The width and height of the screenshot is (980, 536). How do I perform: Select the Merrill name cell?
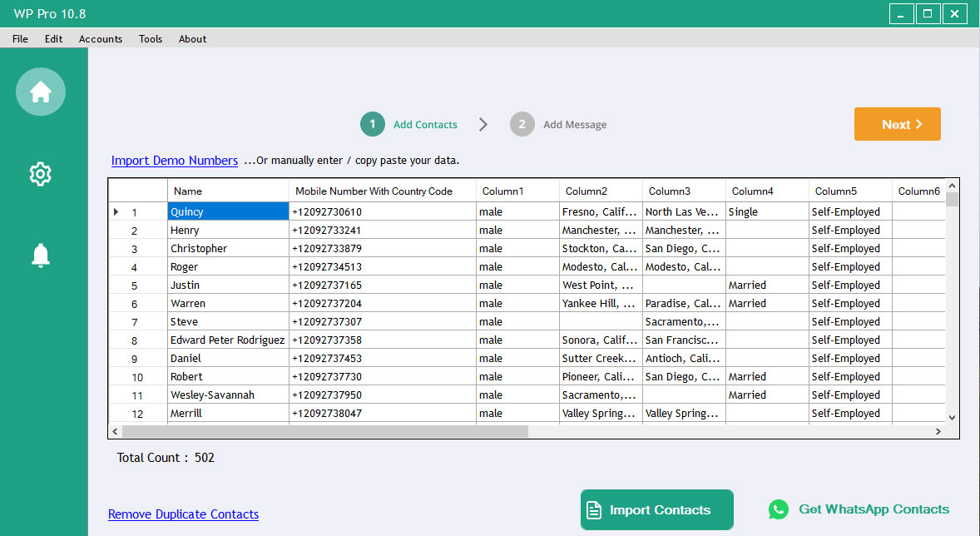(228, 414)
